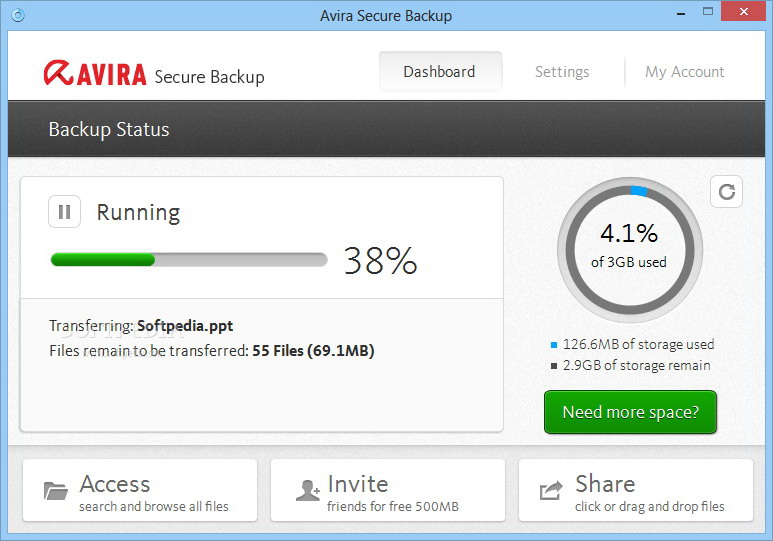This screenshot has height=541, width=773.
Task: Click the Need more space? button
Action: coord(630,412)
